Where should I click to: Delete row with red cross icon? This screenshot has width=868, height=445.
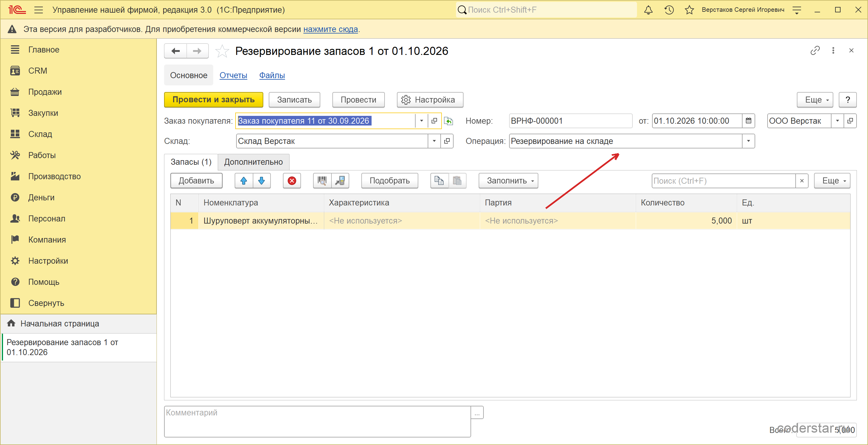click(x=292, y=181)
